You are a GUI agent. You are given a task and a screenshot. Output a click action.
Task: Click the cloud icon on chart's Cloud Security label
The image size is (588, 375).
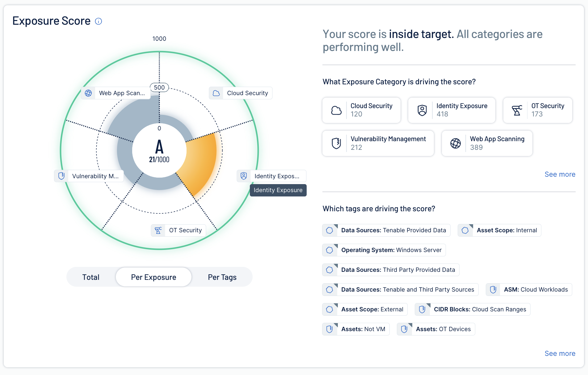tap(216, 93)
